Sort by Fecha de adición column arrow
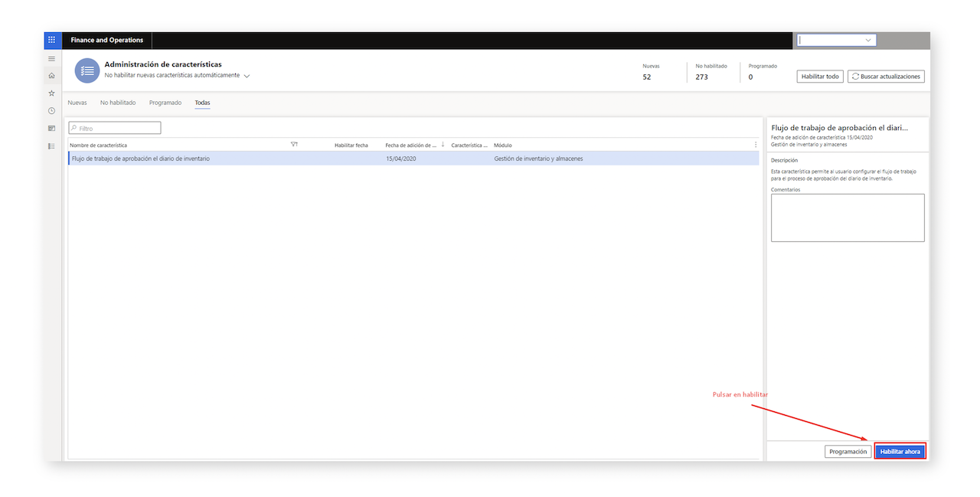Viewport: 980px width, 497px height. [x=443, y=144]
